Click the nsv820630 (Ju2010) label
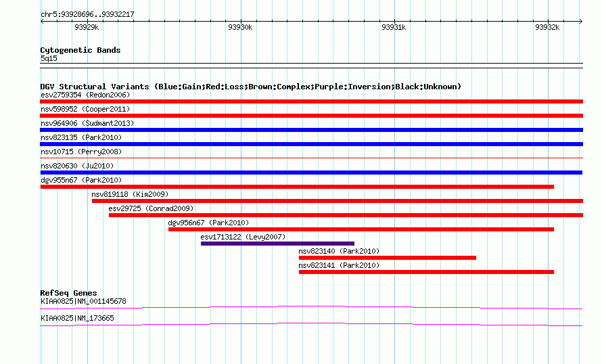Viewport: 602px width, 364px height. point(77,166)
